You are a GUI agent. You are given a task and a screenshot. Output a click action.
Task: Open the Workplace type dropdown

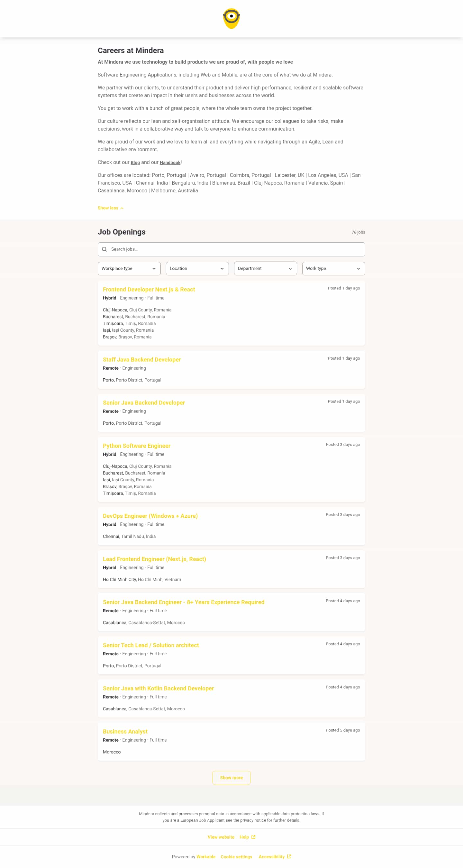click(x=129, y=269)
